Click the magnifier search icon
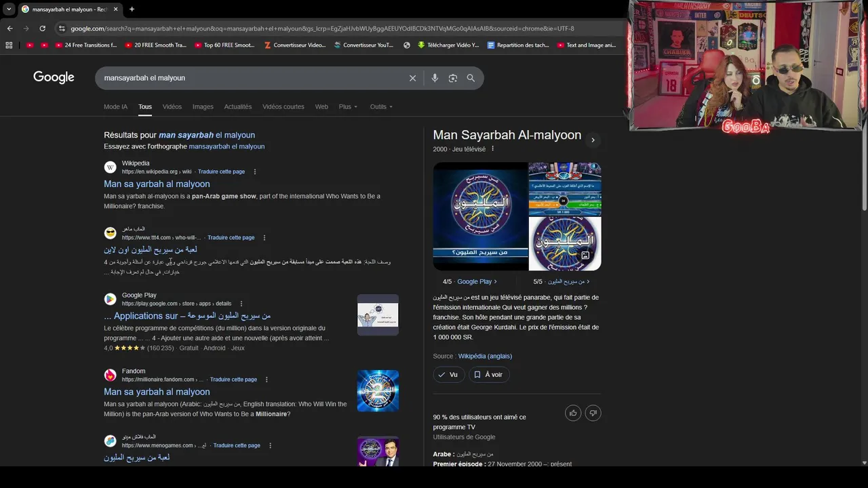 coord(471,78)
